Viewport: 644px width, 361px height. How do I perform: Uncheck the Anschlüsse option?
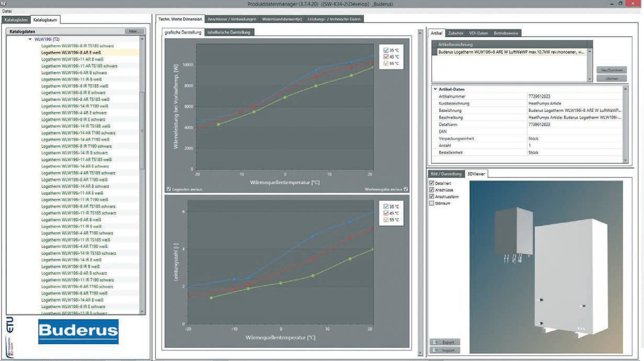click(x=432, y=190)
